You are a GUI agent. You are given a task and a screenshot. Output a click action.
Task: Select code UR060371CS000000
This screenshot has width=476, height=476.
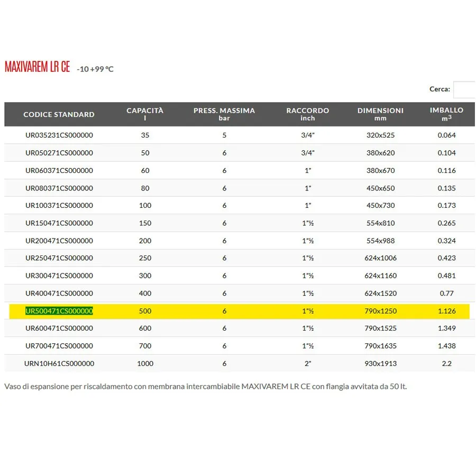tap(59, 170)
